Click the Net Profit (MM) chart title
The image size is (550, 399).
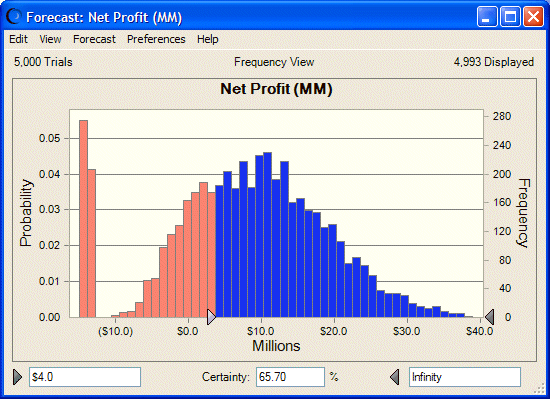pyautogui.click(x=276, y=89)
